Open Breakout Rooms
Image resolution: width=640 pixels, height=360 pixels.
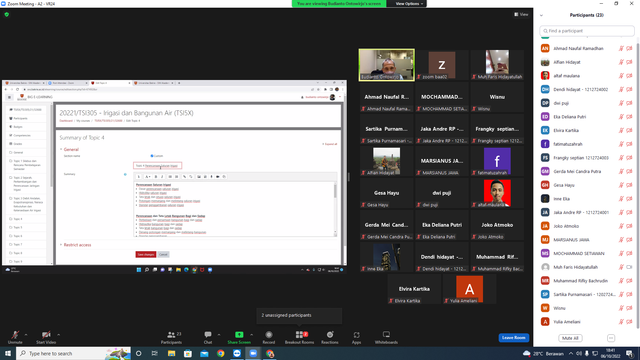coord(300,337)
